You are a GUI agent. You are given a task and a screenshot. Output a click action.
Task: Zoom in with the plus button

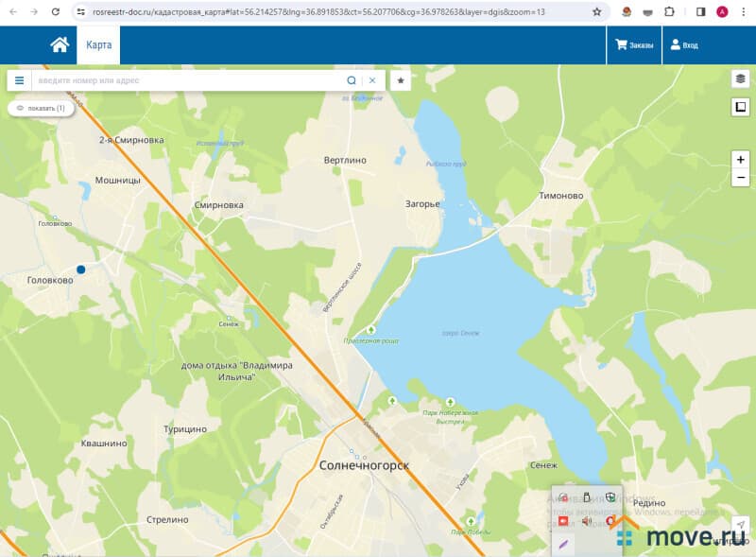(740, 159)
